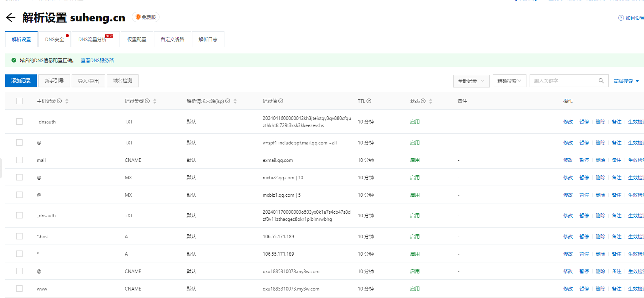Click 106.55.171.189 in the *.host row
644x298 pixels.
click(278, 236)
